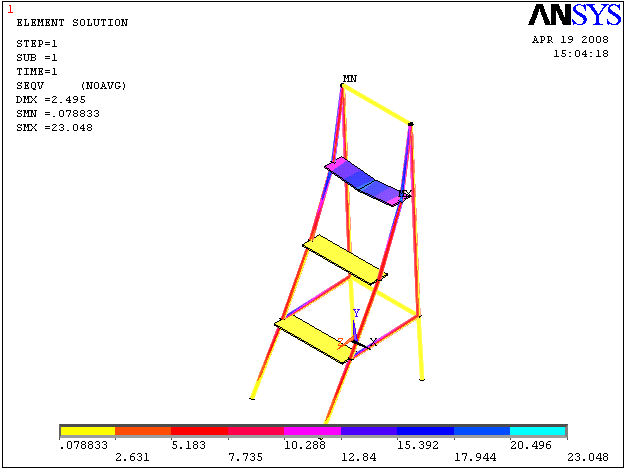
Task: Click the dark blue legend color band
Action: 426,431
